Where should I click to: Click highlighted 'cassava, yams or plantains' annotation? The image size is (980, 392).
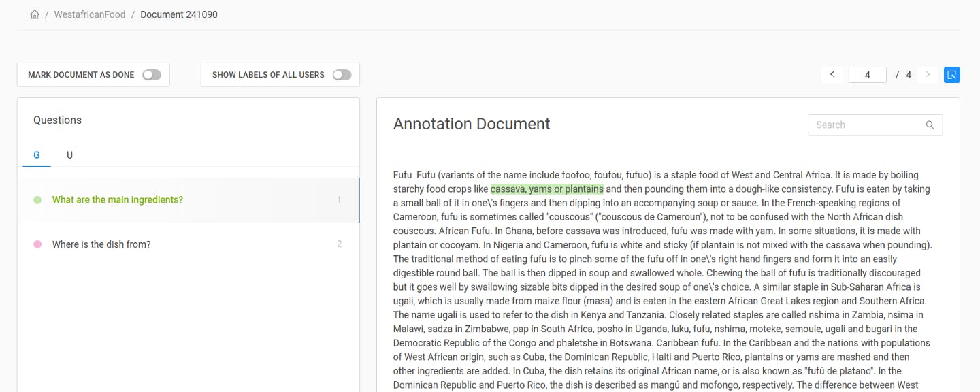click(x=546, y=189)
